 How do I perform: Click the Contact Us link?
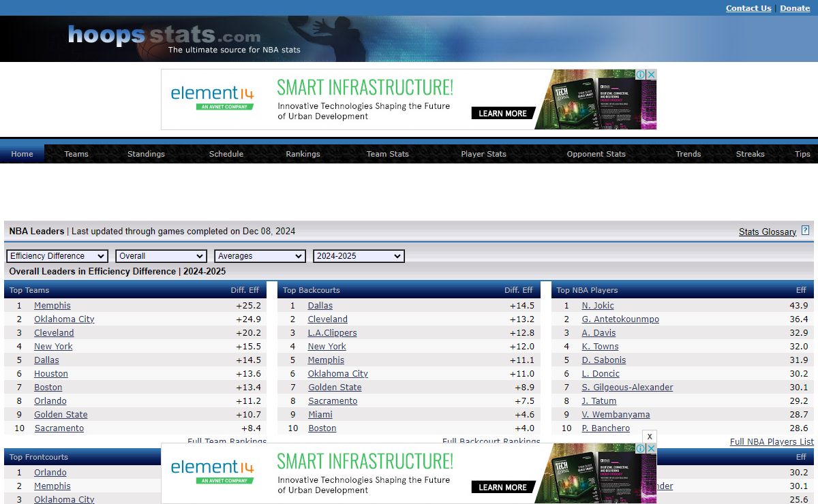coord(748,8)
